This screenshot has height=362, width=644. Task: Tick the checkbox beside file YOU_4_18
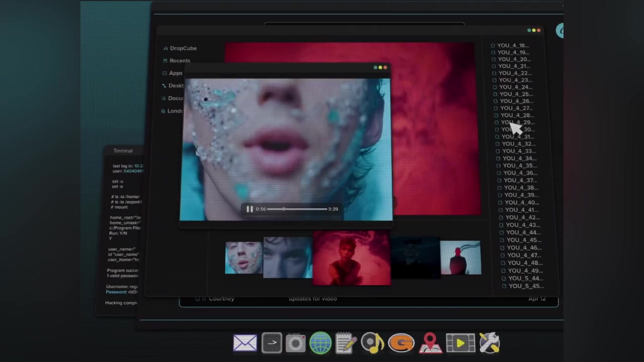click(x=493, y=46)
